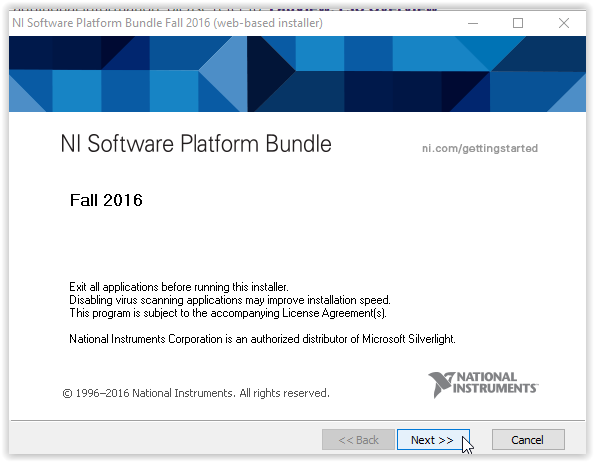Click the National Instruments logo
The height and width of the screenshot is (462, 594).
[x=483, y=384]
